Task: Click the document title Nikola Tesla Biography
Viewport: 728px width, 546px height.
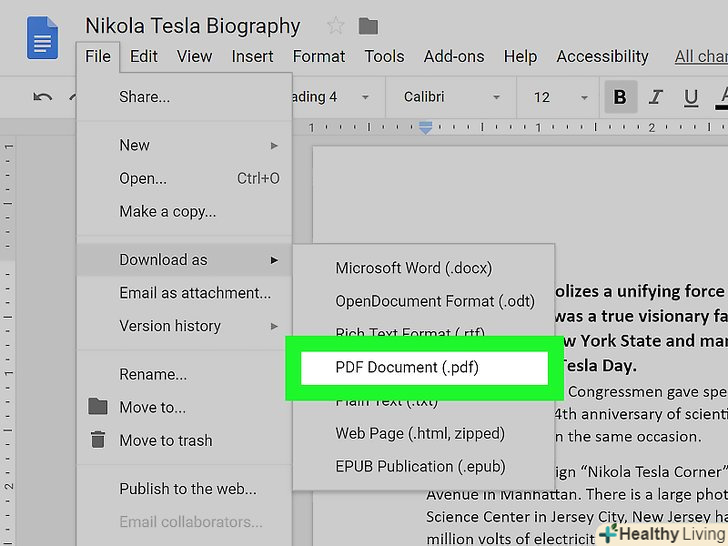Action: point(192,26)
